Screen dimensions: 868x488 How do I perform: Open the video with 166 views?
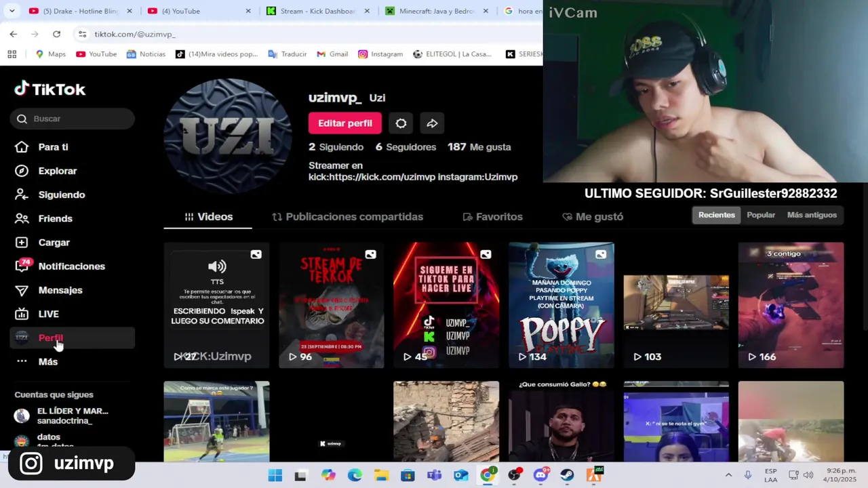click(791, 305)
